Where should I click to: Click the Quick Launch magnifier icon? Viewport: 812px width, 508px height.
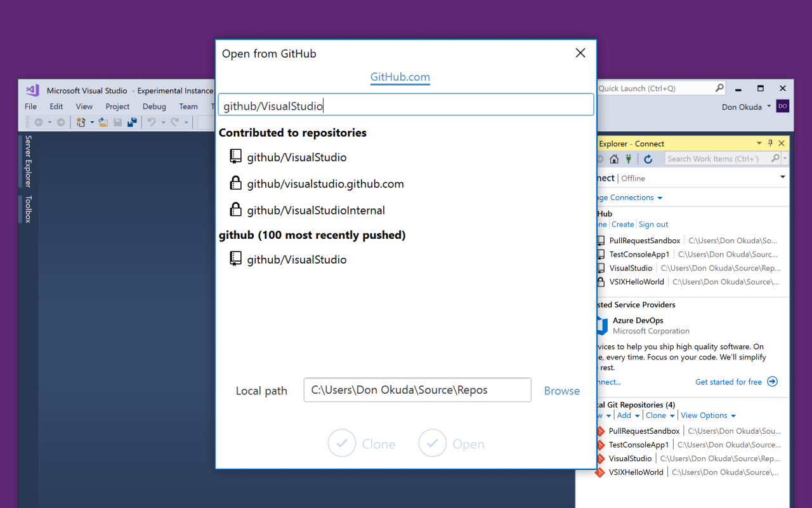(719, 88)
